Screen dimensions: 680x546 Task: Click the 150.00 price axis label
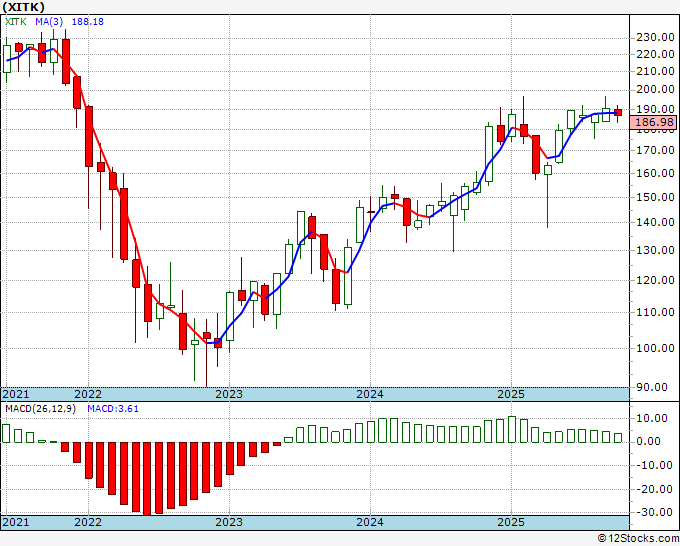click(655, 197)
